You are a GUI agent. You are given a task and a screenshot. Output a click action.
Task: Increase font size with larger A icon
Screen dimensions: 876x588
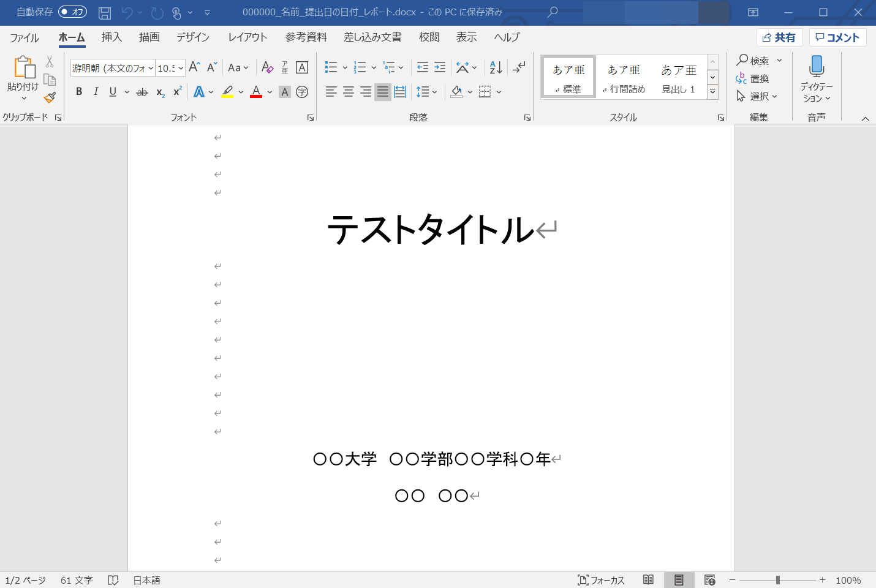194,67
